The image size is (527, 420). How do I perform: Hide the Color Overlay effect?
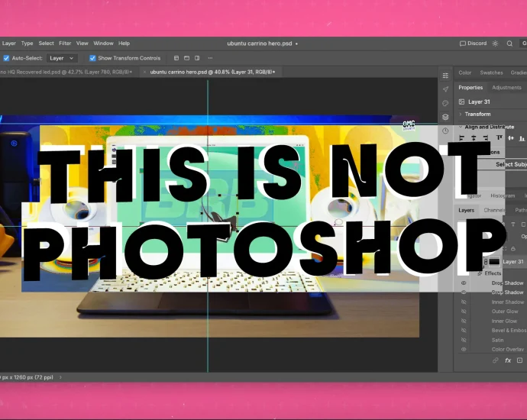click(464, 350)
